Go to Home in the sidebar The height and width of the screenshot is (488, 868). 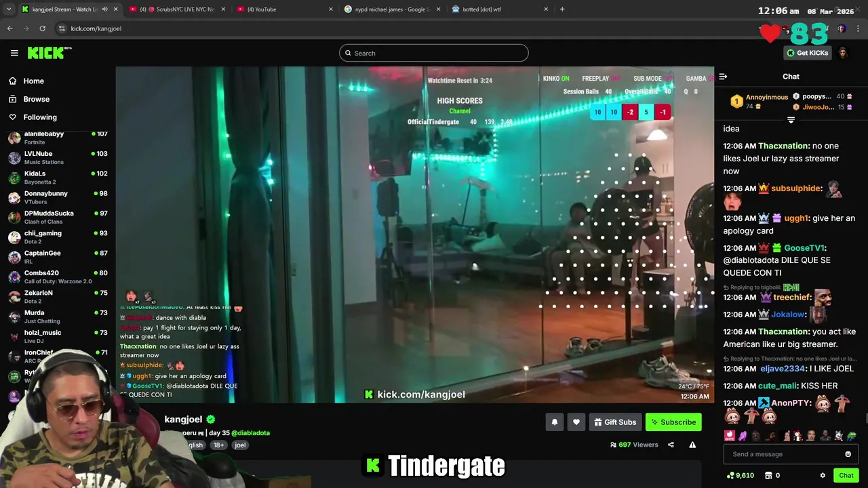click(27, 81)
